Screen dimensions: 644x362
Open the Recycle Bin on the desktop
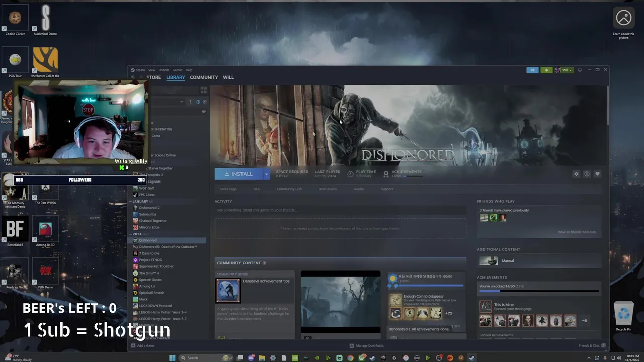pyautogui.click(x=623, y=316)
